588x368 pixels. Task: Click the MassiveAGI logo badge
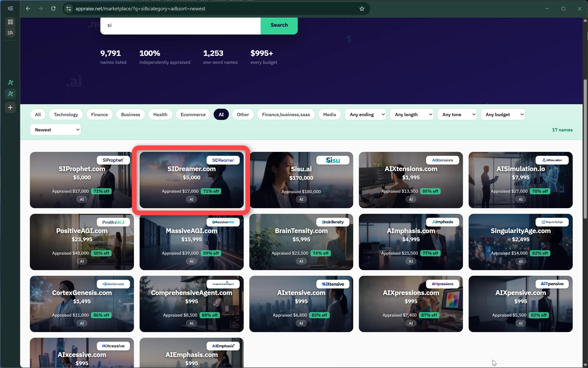click(x=223, y=222)
